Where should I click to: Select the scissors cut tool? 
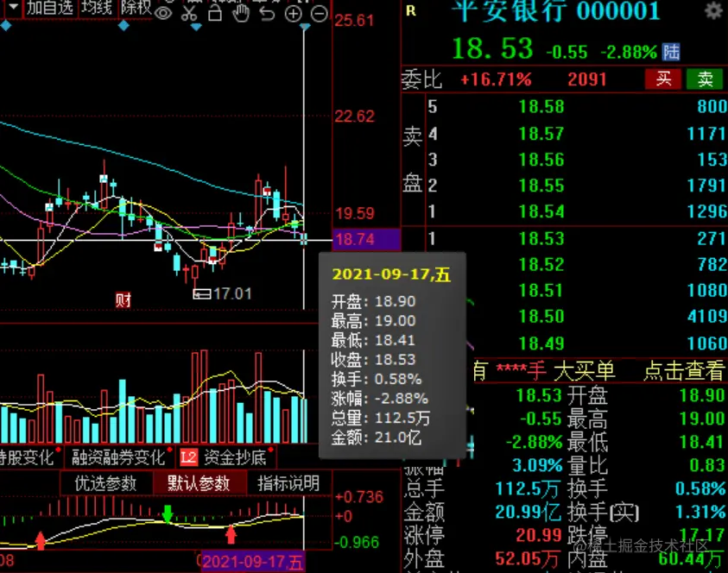pos(189,13)
